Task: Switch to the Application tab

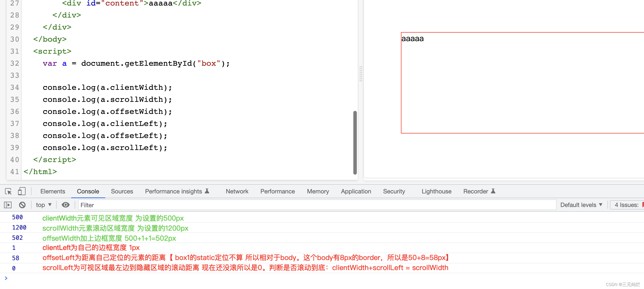Action: pos(356,191)
